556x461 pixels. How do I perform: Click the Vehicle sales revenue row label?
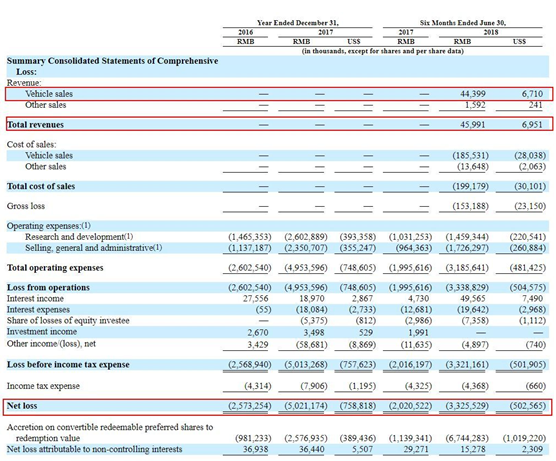49,94
